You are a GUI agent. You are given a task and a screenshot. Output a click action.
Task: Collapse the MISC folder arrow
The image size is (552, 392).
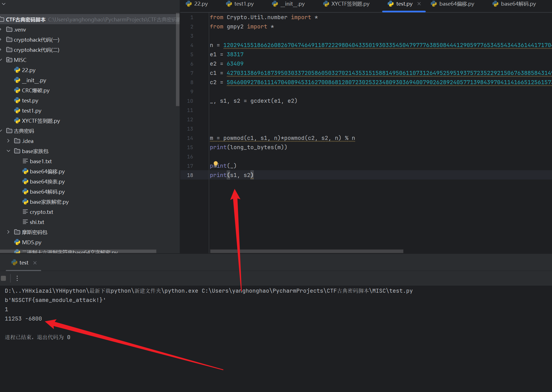click(x=1, y=60)
